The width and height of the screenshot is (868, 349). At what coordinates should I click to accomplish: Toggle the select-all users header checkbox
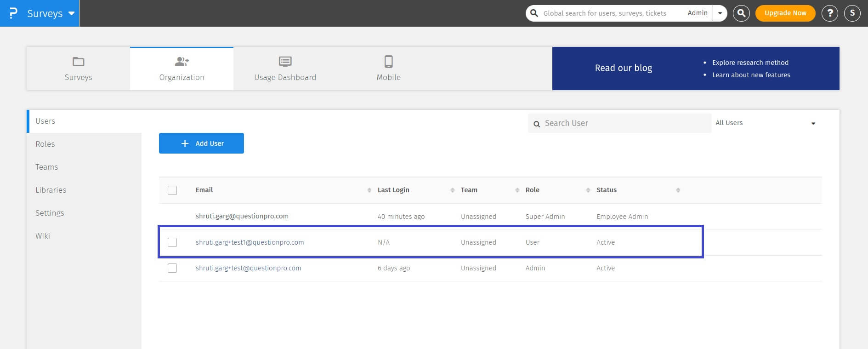(172, 190)
